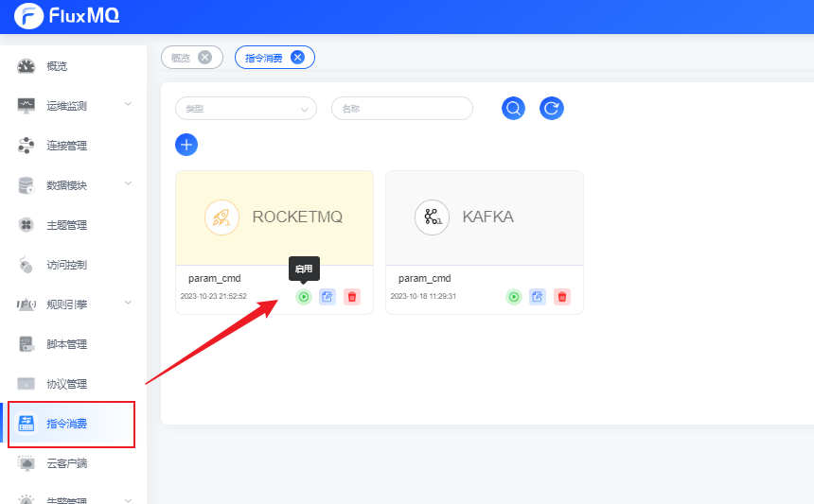Click the 指令消费 sidebar icon
The height and width of the screenshot is (504, 814).
(26, 423)
